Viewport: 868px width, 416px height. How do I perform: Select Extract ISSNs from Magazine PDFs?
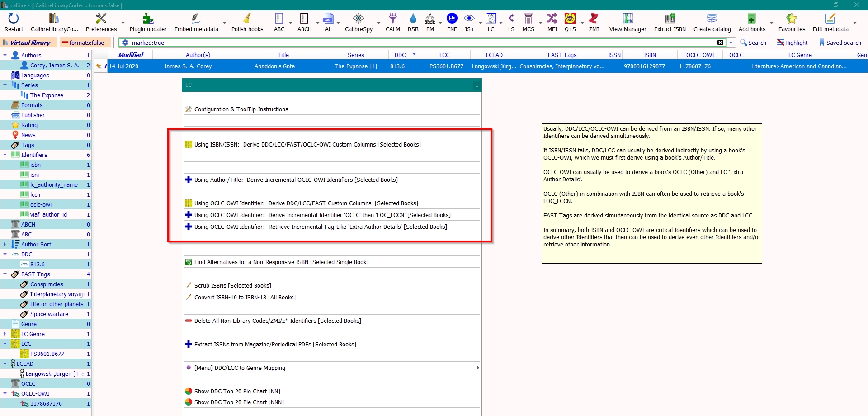[332, 344]
